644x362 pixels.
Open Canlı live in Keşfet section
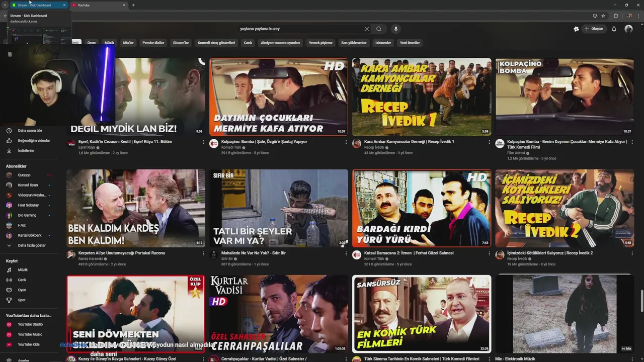tap(30, 280)
